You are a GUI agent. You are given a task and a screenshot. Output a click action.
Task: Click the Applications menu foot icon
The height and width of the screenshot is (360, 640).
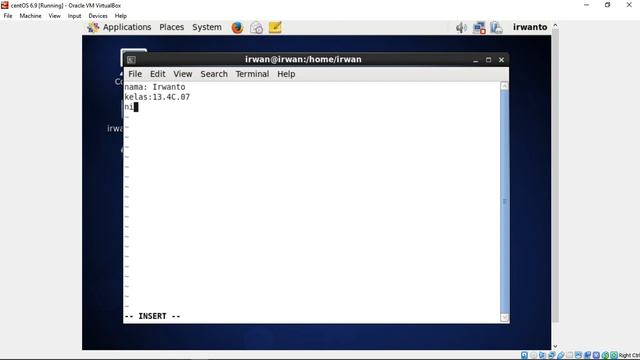[93, 27]
